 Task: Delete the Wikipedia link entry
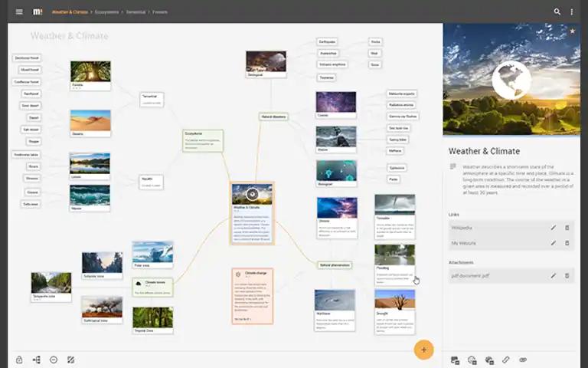click(x=567, y=228)
